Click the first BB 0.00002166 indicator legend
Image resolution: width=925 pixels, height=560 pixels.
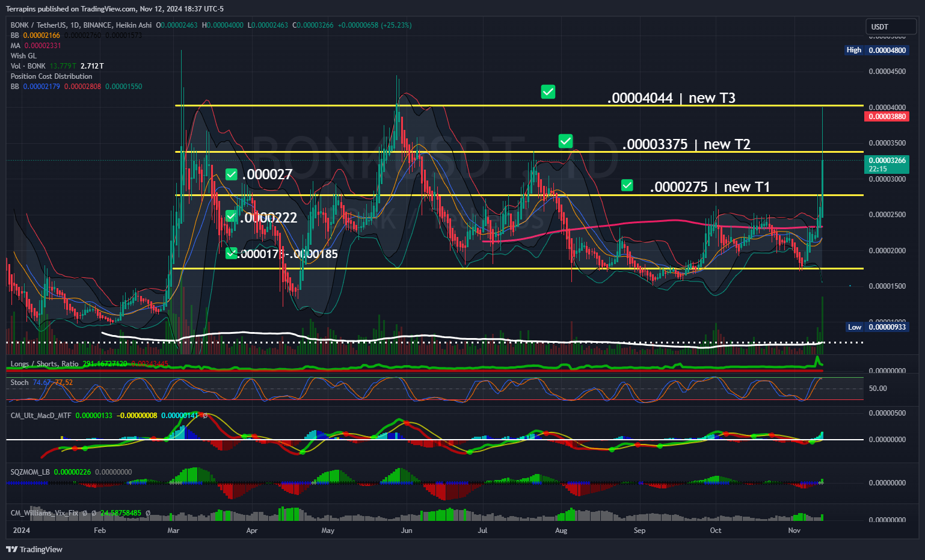[35, 35]
